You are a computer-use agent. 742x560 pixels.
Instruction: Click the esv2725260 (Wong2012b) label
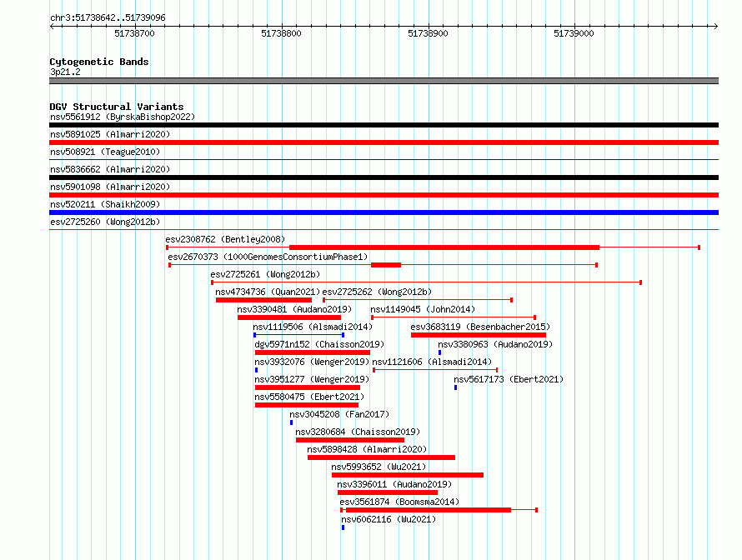click(x=105, y=222)
